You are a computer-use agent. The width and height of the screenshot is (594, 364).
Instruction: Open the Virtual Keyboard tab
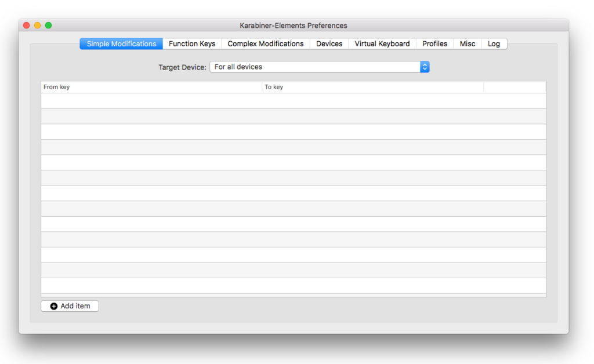coord(382,44)
